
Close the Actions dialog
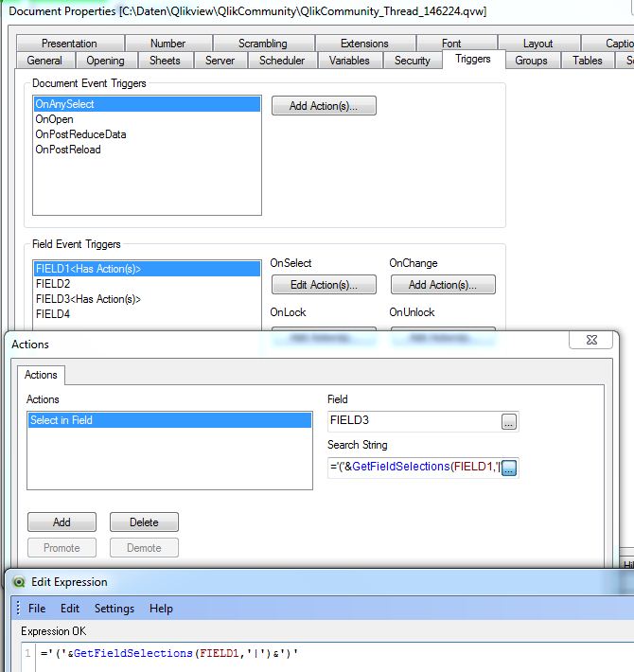tap(591, 340)
